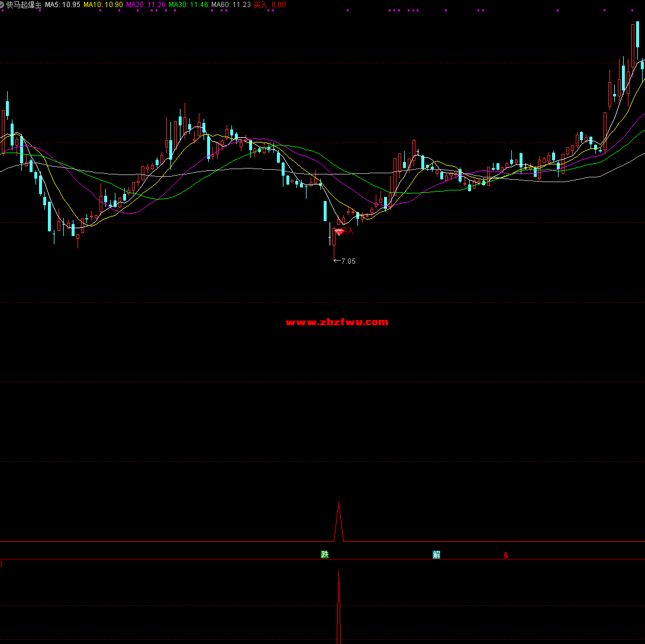Click the round checkmark icon beside 快马起爆主
The height and width of the screenshot is (644, 645).
click(x=2, y=5)
